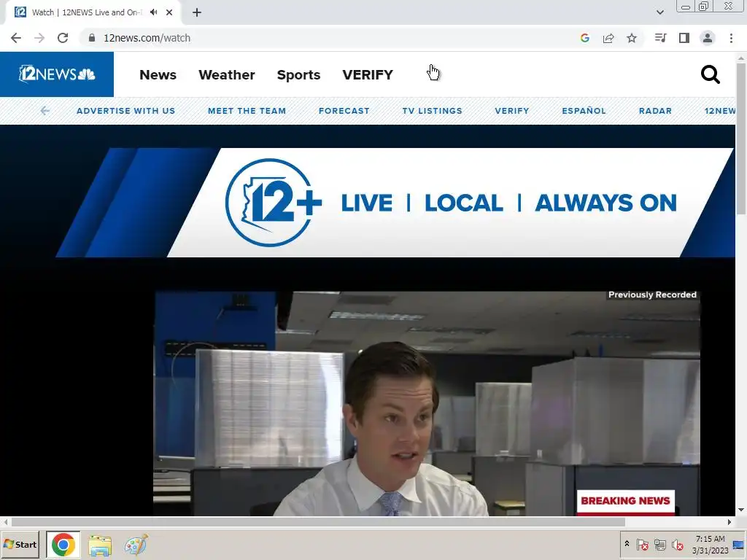Open the FORECAST link
Image resolution: width=747 pixels, height=560 pixels.
pyautogui.click(x=344, y=111)
